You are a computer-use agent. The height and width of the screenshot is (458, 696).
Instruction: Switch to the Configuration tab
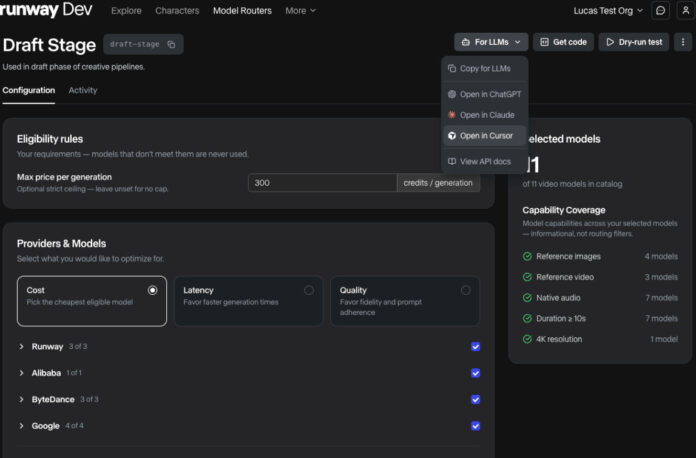coord(29,90)
